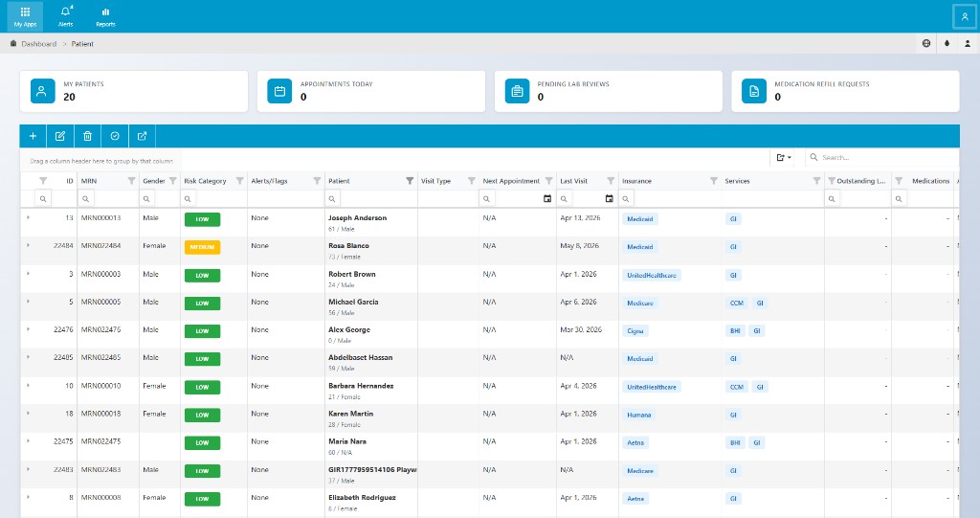Image resolution: width=980 pixels, height=518 pixels.
Task: Open the filter on the Services column
Action: [x=816, y=181]
